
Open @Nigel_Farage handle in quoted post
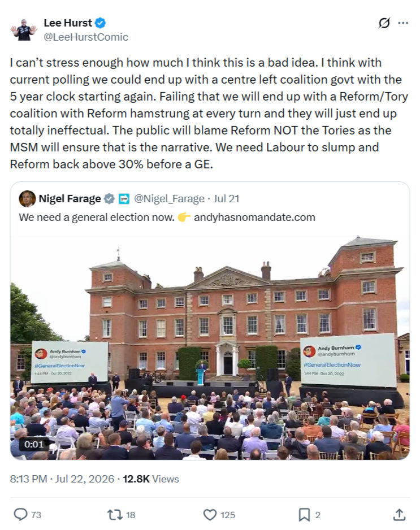tap(169, 199)
